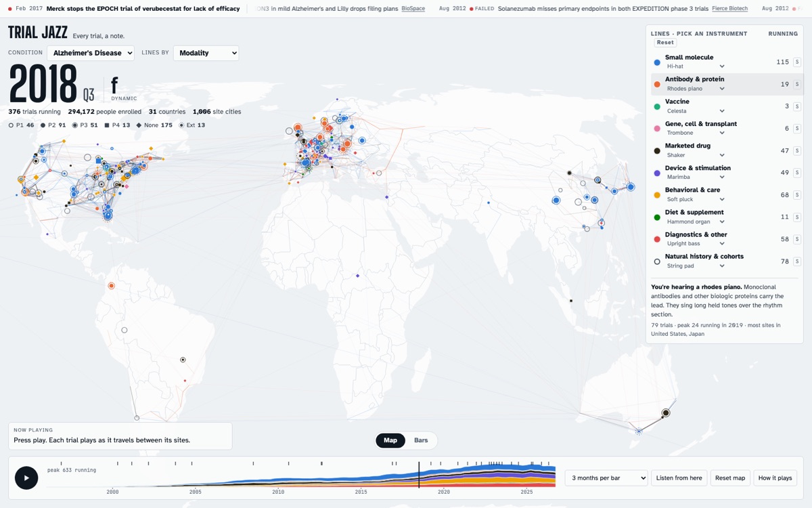The width and height of the screenshot is (812, 508).
Task: Click the timeline playhead position marker
Action: [419, 474]
